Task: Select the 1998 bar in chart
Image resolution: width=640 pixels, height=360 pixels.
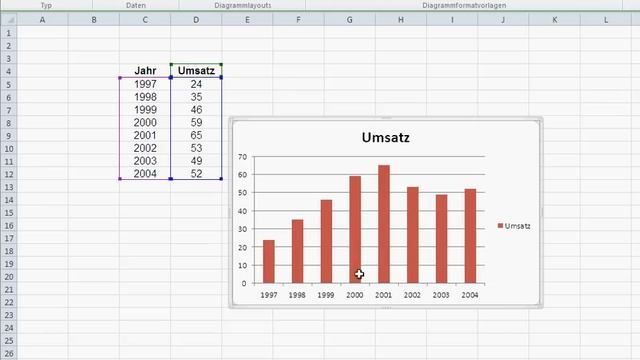Action: [x=298, y=251]
